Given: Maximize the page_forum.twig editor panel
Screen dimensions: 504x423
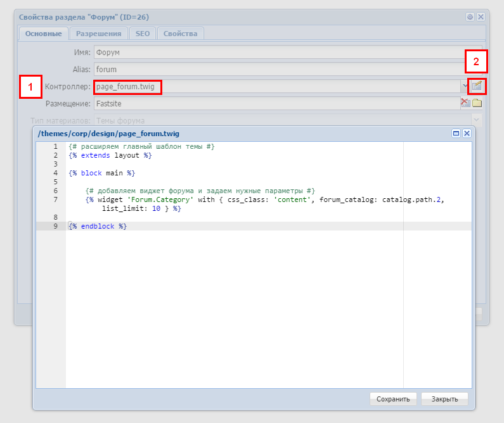Looking at the screenshot, I should click(456, 133).
